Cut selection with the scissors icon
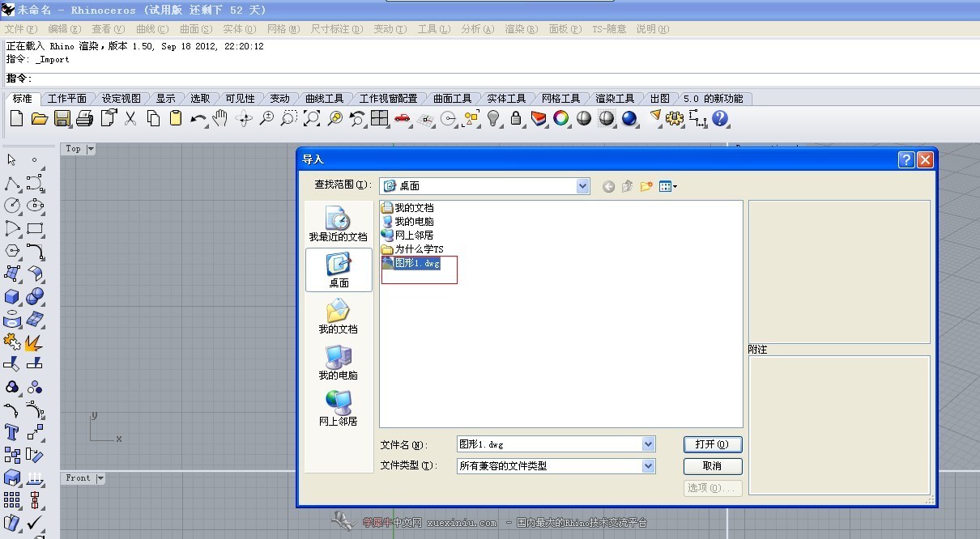This screenshot has height=539, width=980. (x=130, y=119)
